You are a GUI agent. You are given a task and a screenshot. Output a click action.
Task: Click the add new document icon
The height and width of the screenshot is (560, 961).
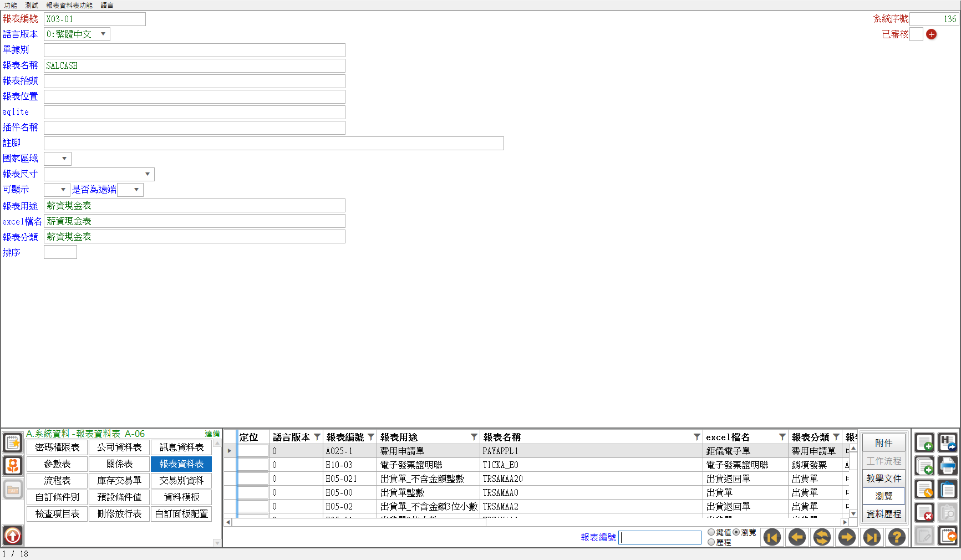tap(924, 443)
